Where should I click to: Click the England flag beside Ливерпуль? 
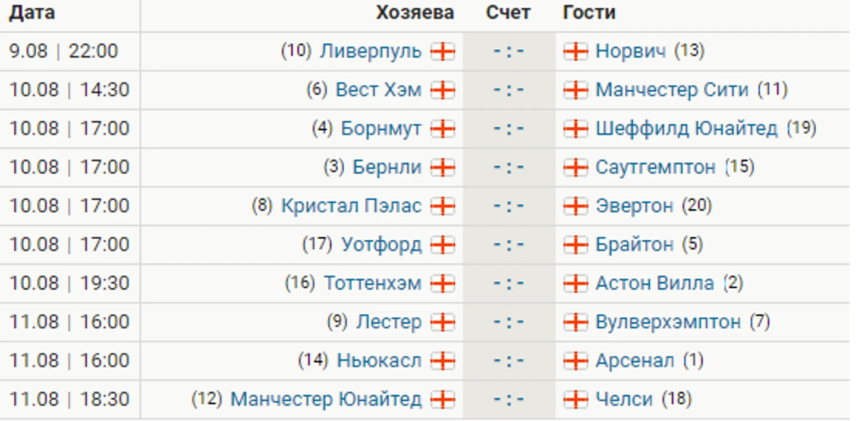coord(442,51)
